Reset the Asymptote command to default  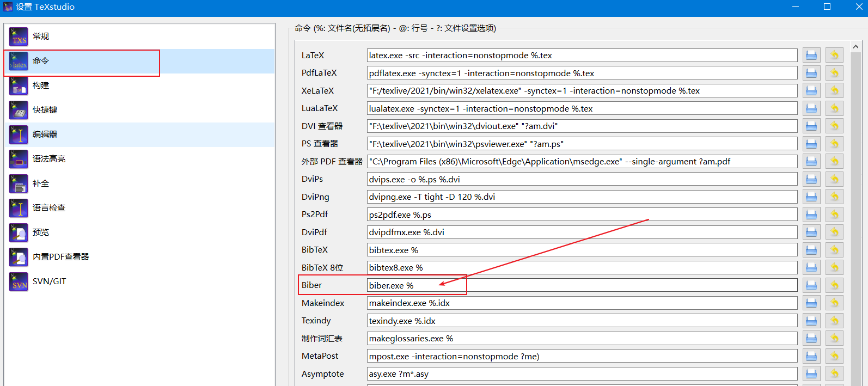coord(834,373)
